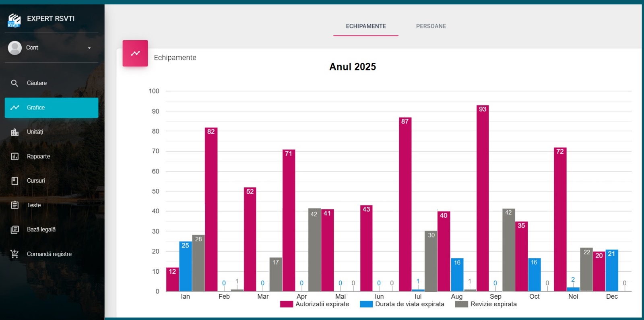Click the Comandă registre cart icon
The height and width of the screenshot is (320, 644).
tap(15, 254)
